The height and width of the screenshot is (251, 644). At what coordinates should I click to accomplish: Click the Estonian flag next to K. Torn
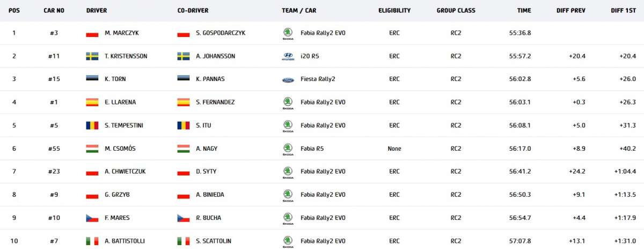pyautogui.click(x=92, y=79)
